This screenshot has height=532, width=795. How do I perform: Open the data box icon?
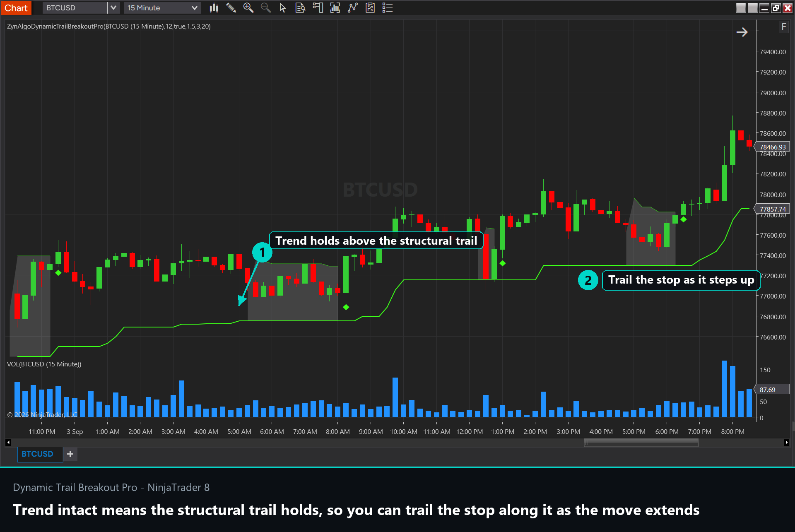pos(300,8)
